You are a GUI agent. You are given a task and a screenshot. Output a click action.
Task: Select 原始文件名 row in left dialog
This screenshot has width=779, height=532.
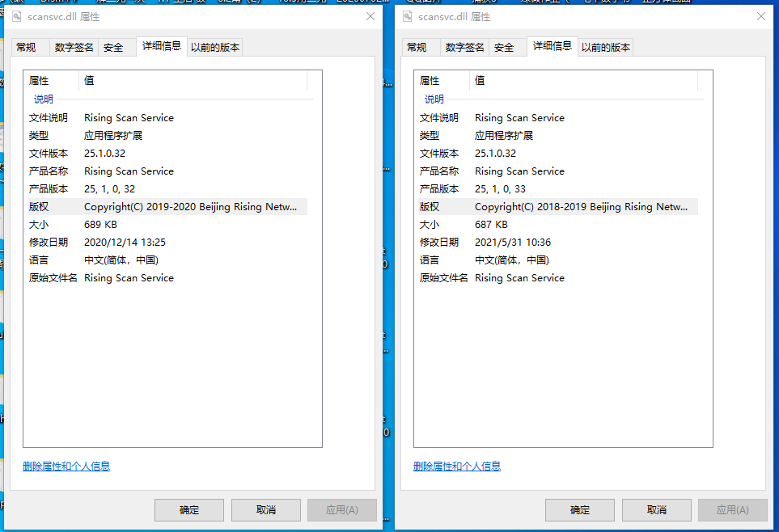click(167, 278)
